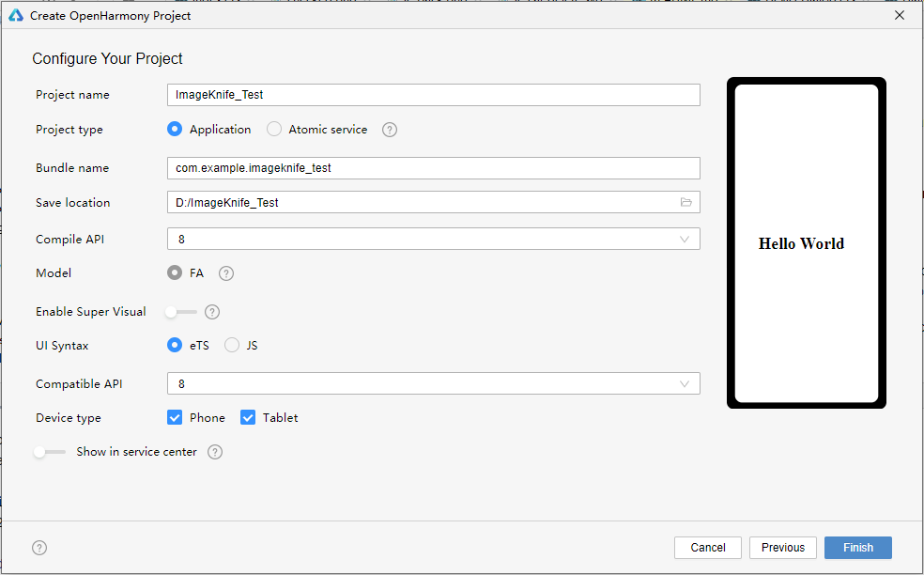Click the Project name text field
Image resolution: width=924 pixels, height=575 pixels.
coord(433,95)
